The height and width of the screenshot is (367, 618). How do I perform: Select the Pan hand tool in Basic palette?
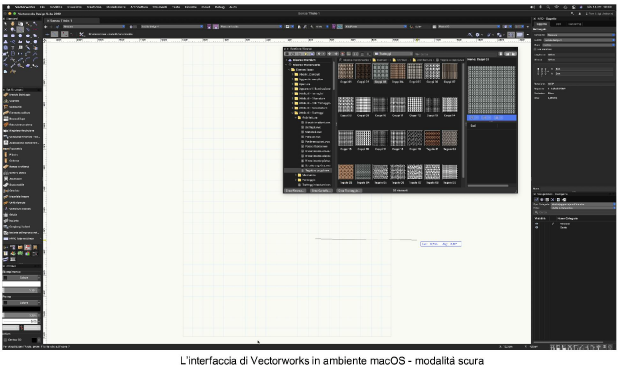click(13, 24)
